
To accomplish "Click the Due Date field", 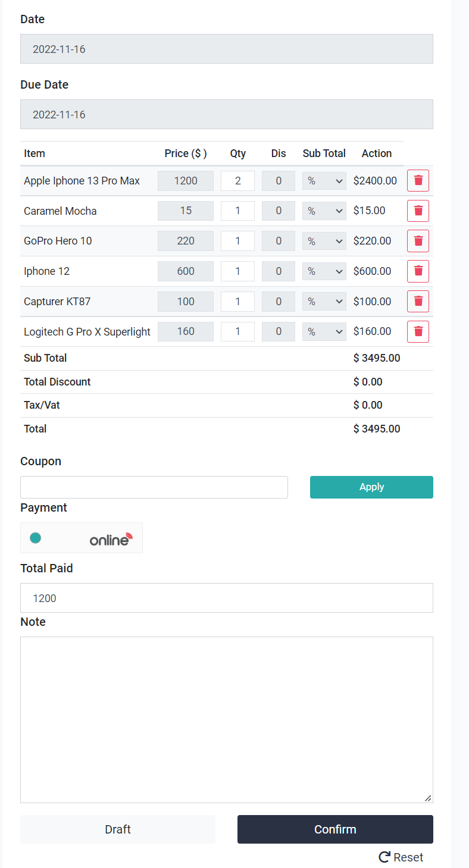I will click(226, 114).
